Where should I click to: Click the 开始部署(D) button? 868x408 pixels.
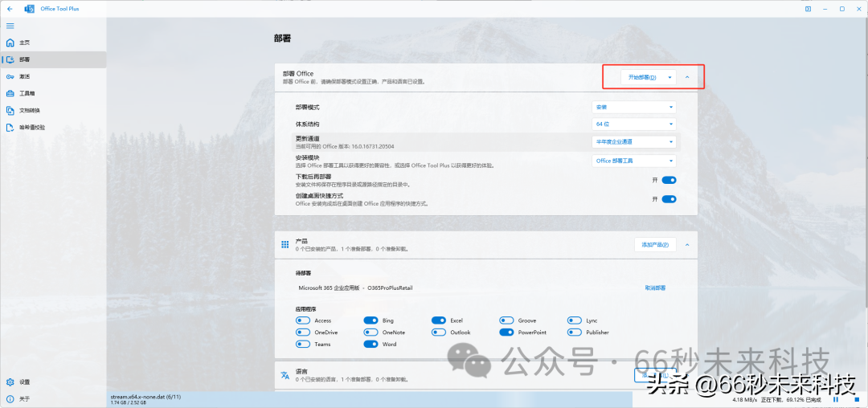(x=641, y=77)
